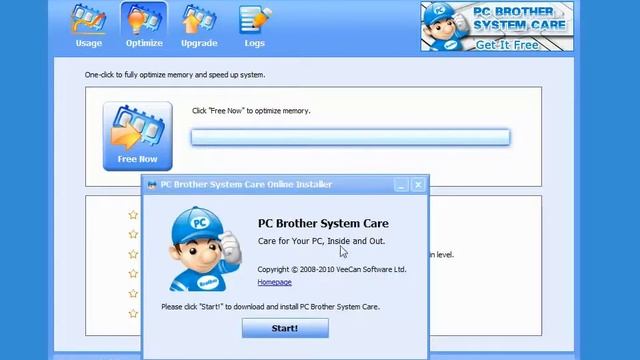The height and width of the screenshot is (360, 640).
Task: Click the installer dialog title text
Action: (x=246, y=184)
